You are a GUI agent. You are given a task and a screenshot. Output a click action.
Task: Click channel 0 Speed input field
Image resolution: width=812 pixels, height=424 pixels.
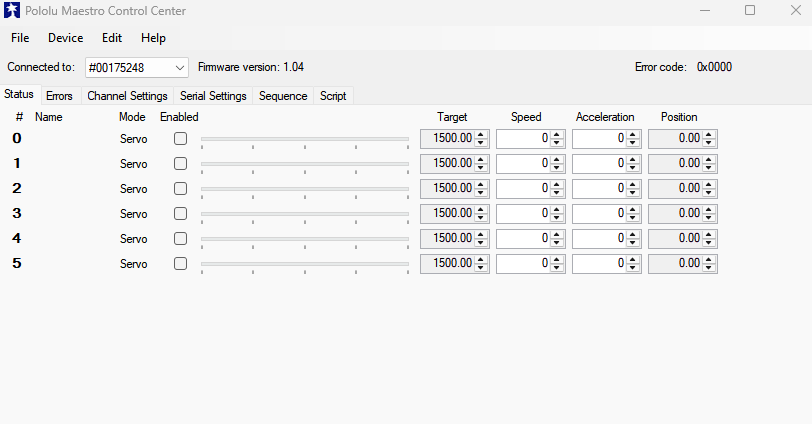(x=524, y=139)
